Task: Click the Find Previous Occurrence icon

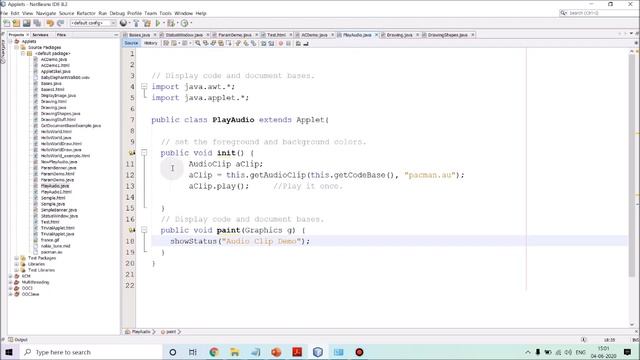Action: pos(206,43)
